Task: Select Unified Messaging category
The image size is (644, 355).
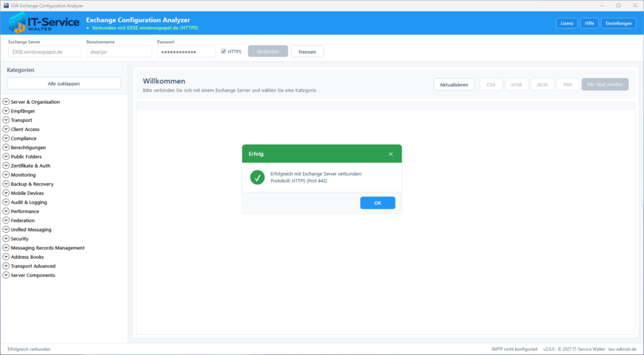Action: [x=31, y=230]
